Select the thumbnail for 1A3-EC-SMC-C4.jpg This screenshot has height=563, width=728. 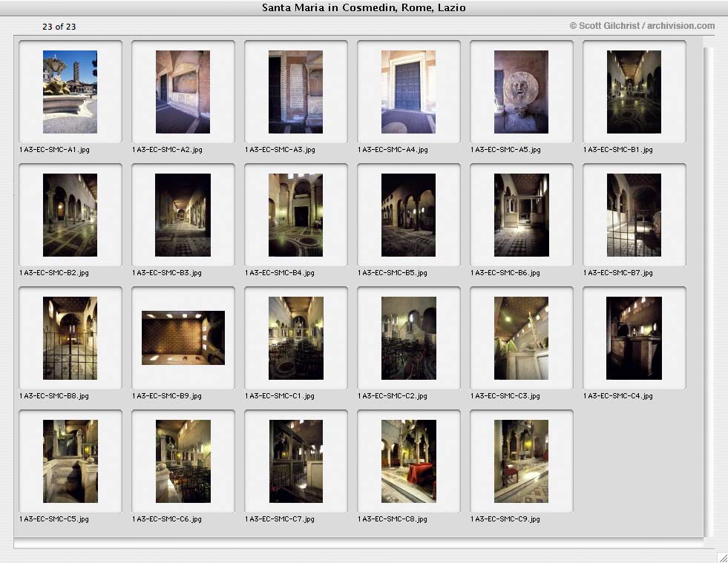pos(634,338)
